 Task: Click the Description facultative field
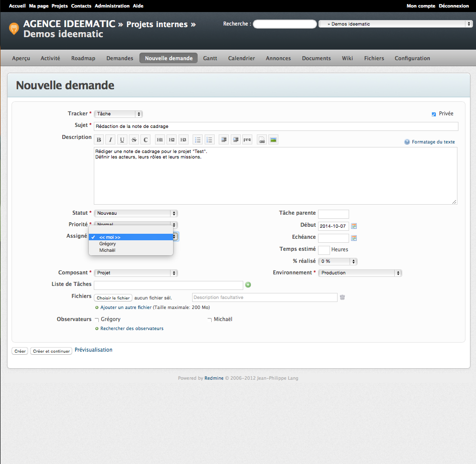tap(265, 297)
